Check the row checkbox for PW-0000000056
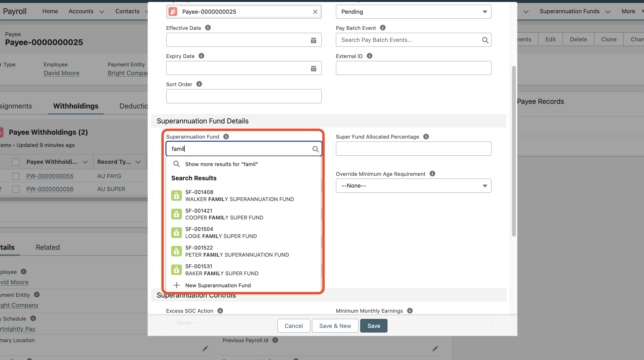 click(x=16, y=189)
